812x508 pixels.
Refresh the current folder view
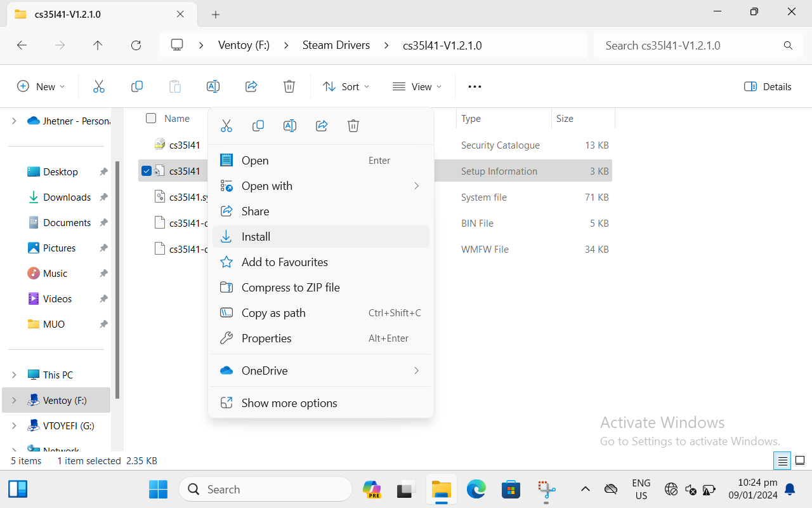click(136, 45)
